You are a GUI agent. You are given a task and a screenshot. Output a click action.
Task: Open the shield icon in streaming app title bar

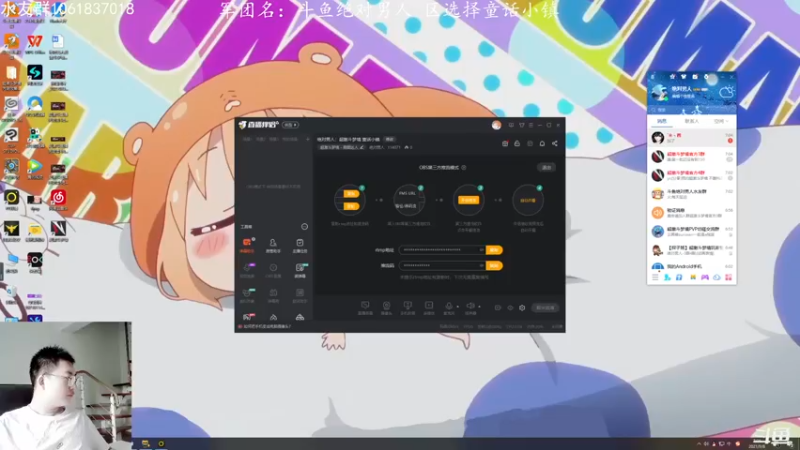521,125
